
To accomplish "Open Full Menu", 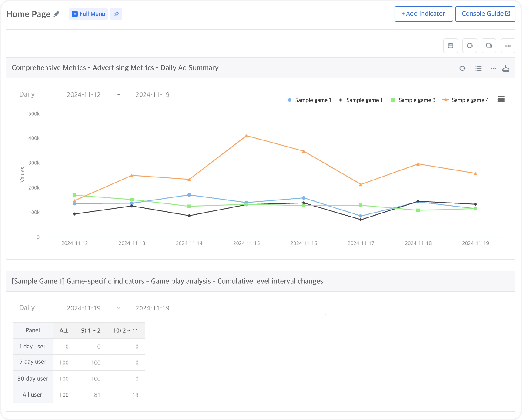I will click(89, 14).
